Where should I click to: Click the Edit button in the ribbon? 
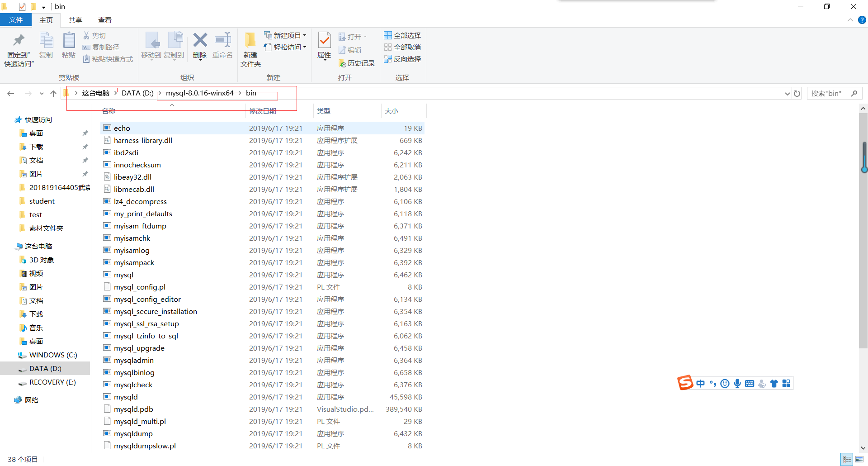[x=350, y=50]
